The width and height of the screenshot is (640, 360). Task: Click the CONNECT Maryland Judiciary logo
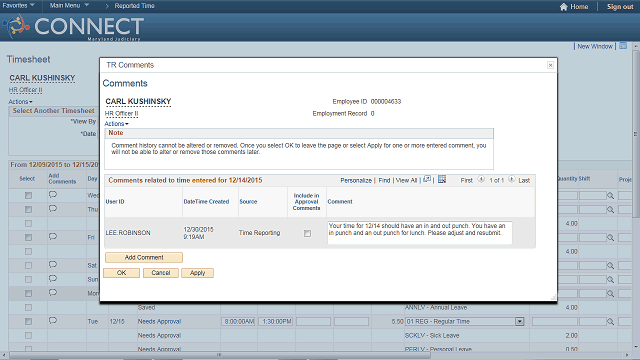(x=73, y=27)
